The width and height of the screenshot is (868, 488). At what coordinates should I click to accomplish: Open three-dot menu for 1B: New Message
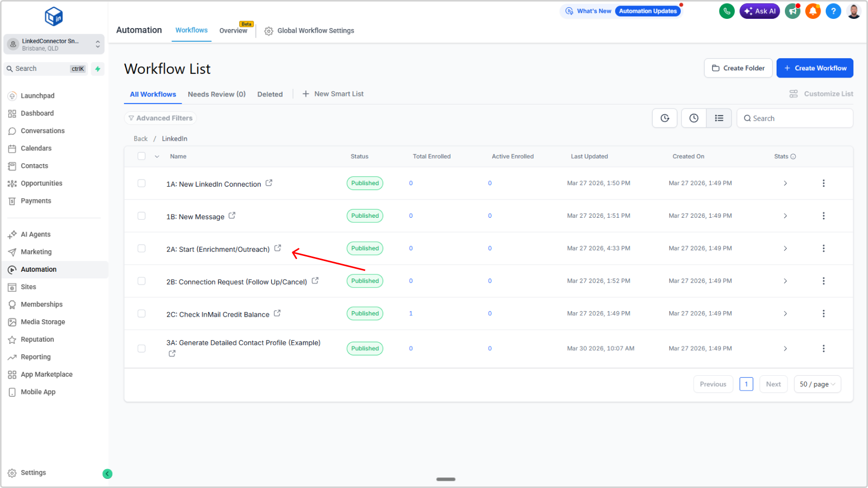823,216
